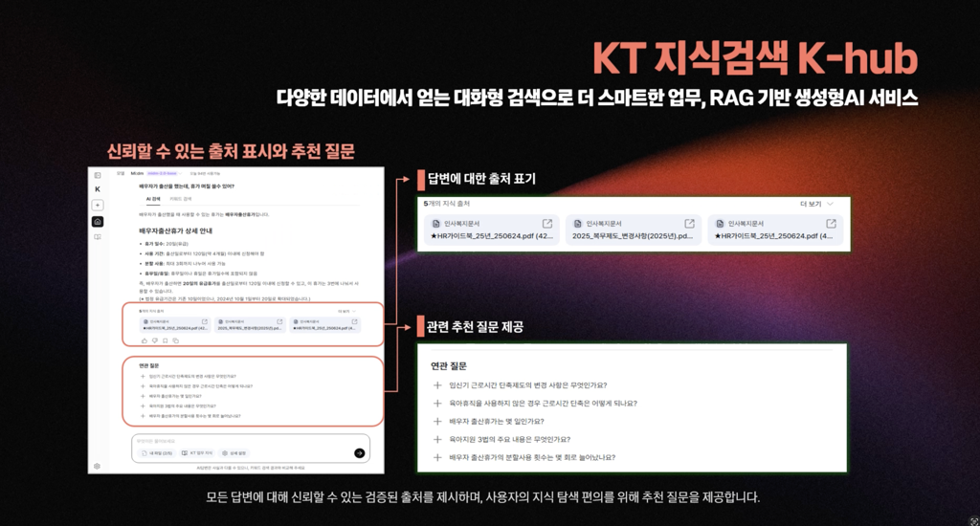Click the question title 배우자가 출산을 했는데
The height and width of the screenshot is (526, 980).
click(187, 186)
